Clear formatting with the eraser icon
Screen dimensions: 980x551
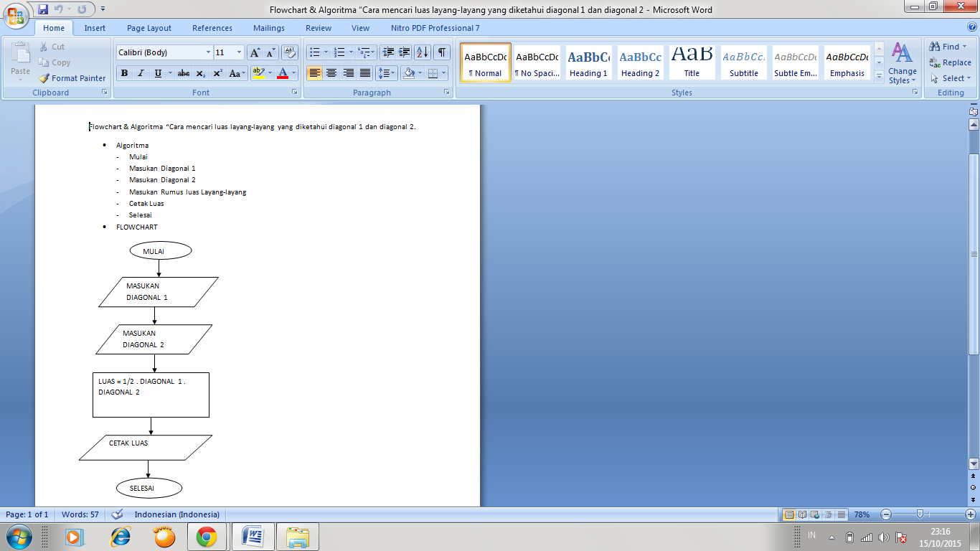(290, 52)
